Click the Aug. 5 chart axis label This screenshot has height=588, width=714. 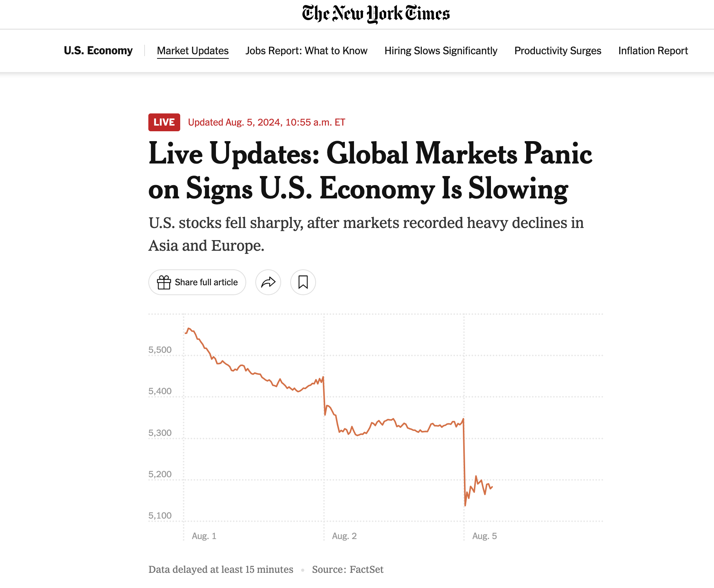(x=484, y=536)
